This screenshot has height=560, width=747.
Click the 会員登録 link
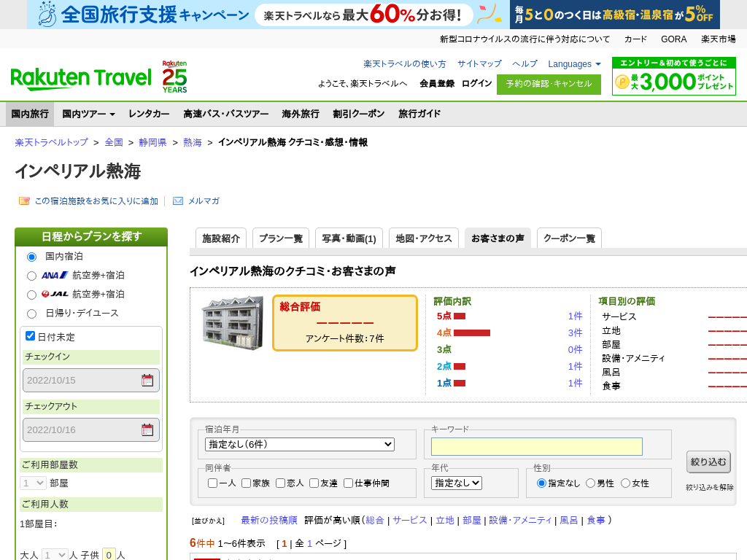click(x=437, y=83)
